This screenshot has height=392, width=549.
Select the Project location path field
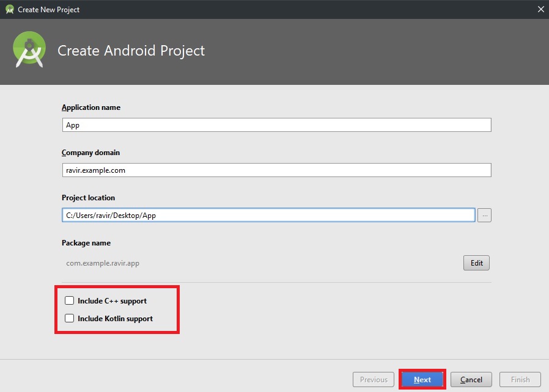pyautogui.click(x=269, y=215)
